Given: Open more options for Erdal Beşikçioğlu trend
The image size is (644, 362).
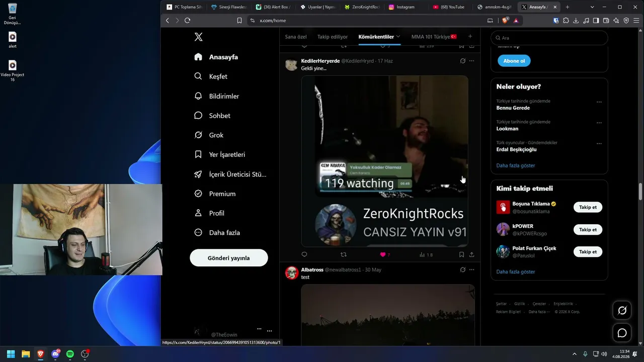Looking at the screenshot, I should (x=599, y=143).
